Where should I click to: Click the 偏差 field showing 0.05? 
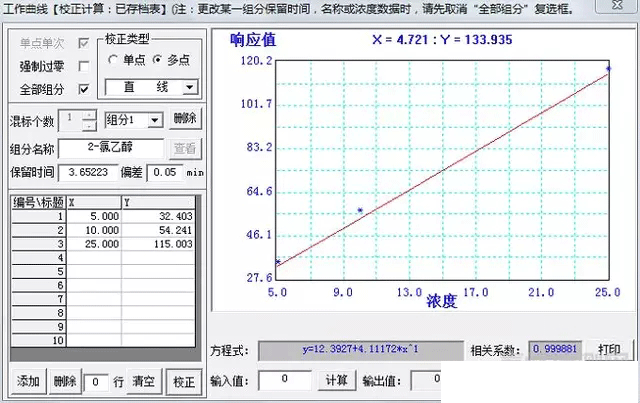tap(165, 172)
